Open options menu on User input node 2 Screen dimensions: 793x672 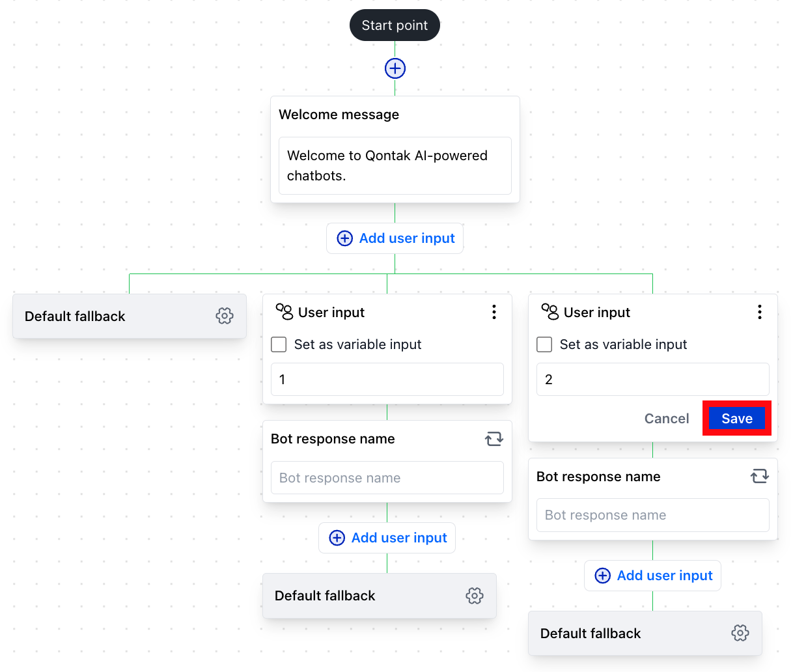(760, 312)
